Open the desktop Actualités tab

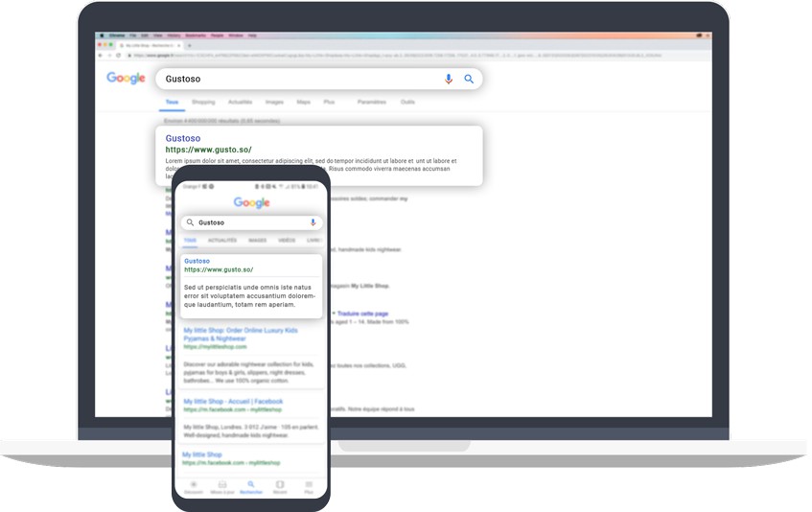[x=240, y=102]
